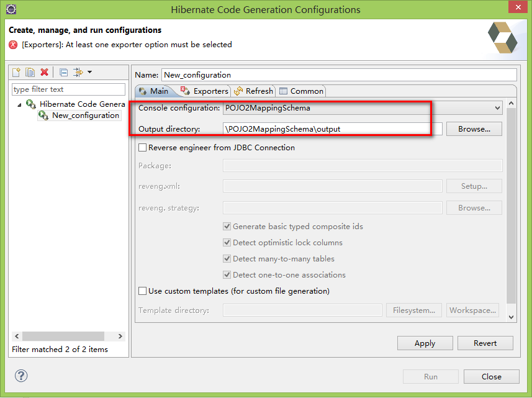Toggle Detect many-to-many tables
The width and height of the screenshot is (532, 398).
(x=227, y=258)
